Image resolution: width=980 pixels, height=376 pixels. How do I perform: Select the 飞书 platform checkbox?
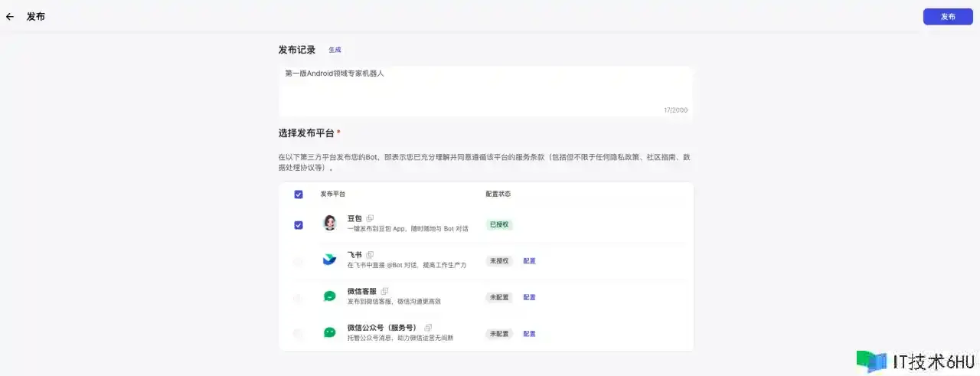tap(299, 261)
